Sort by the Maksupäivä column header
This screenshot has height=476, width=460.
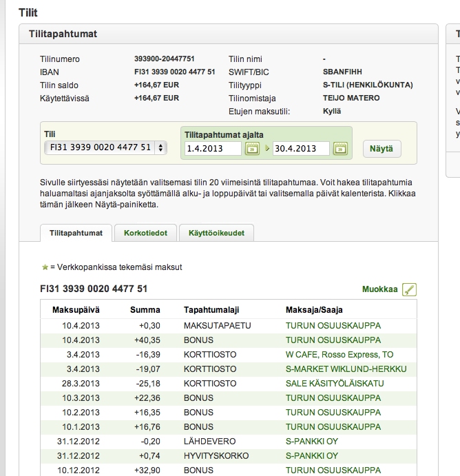click(x=76, y=310)
